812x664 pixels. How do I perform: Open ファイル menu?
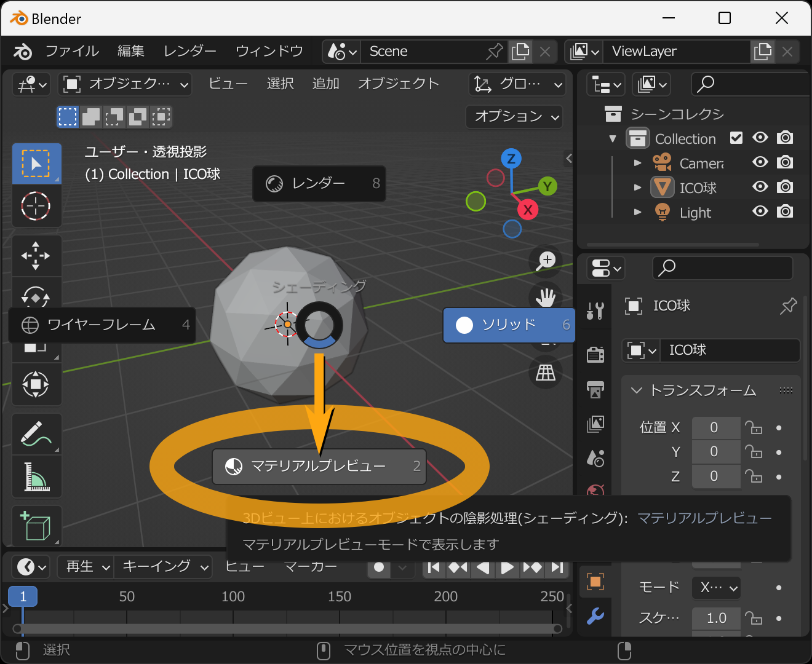(x=72, y=52)
